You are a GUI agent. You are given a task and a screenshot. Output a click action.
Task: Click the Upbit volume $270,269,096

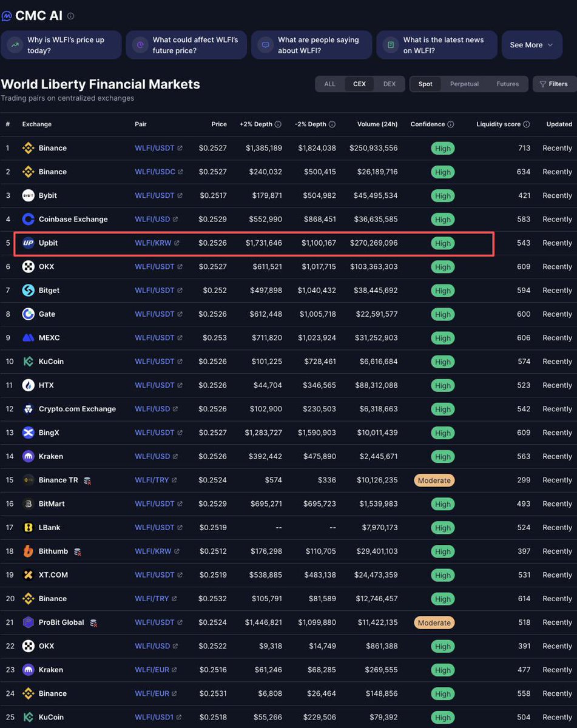pos(374,243)
